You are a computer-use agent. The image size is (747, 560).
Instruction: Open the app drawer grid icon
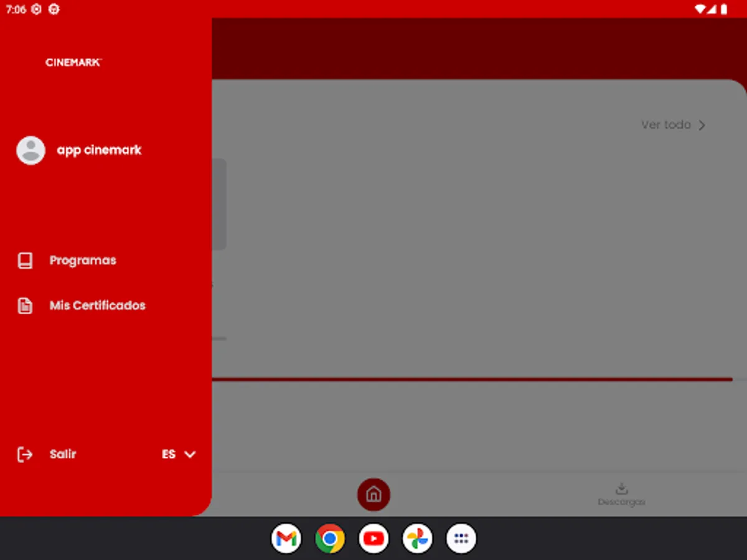point(461,538)
